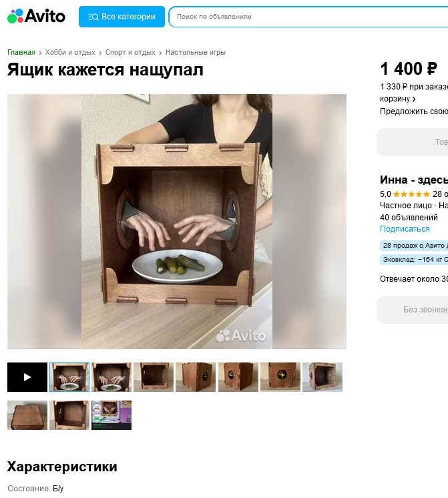Go to Главная breadcrumb
The height and width of the screenshot is (498, 448).
[x=21, y=53]
